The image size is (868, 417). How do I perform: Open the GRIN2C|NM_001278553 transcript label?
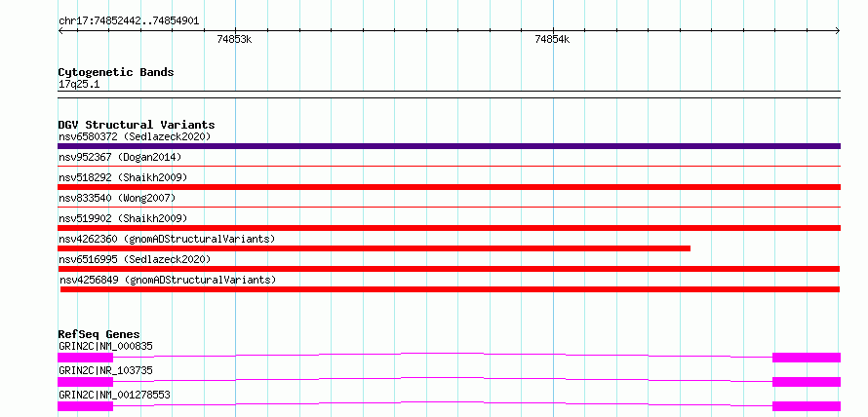click(x=114, y=395)
